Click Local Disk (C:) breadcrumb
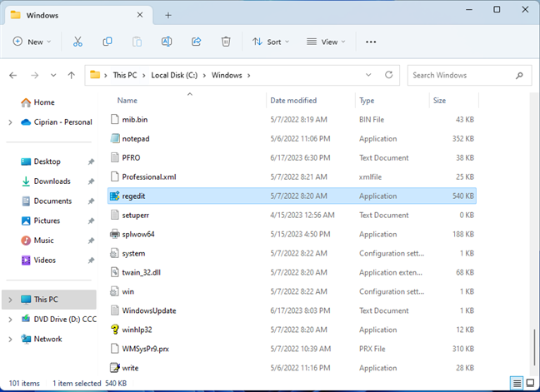Image resolution: width=540 pixels, height=392 pixels. (x=174, y=75)
